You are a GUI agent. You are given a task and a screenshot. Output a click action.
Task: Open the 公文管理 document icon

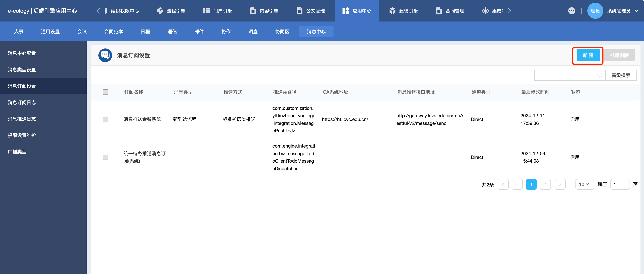coord(300,11)
